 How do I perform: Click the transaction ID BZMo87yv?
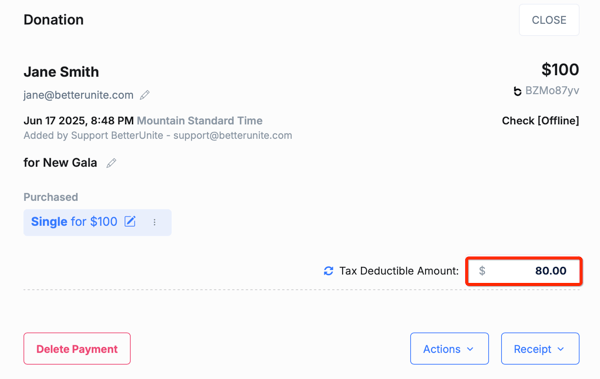(552, 91)
